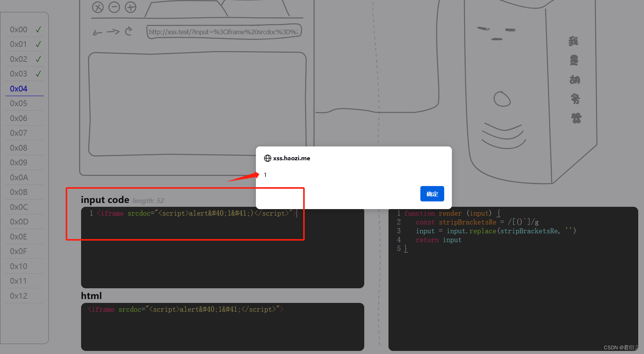Click the sketched back arrow icon
The height and width of the screenshot is (354, 644).
pyautogui.click(x=98, y=33)
